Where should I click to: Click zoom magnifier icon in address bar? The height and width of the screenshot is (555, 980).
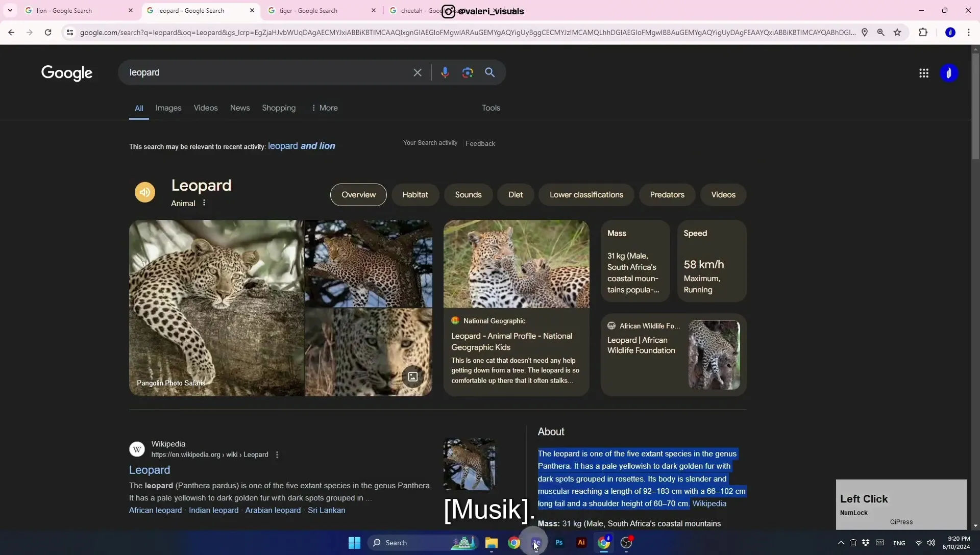tap(881, 33)
